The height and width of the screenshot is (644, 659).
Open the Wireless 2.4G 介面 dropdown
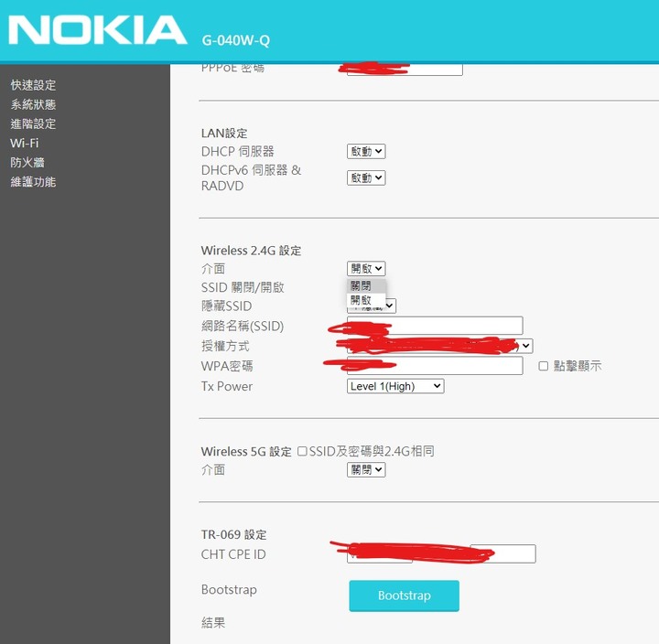pos(366,268)
